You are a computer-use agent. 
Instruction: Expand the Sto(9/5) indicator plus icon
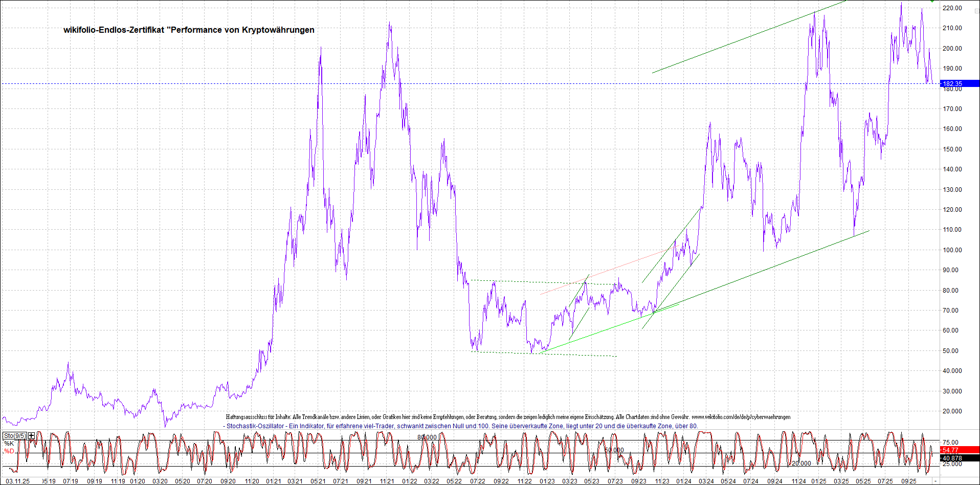coord(32,436)
